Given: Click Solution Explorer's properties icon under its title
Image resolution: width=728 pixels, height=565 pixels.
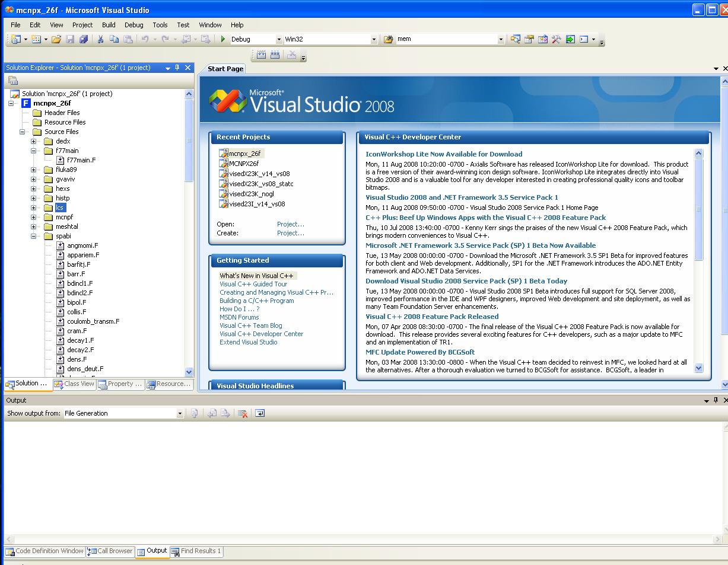Looking at the screenshot, I should [x=13, y=81].
